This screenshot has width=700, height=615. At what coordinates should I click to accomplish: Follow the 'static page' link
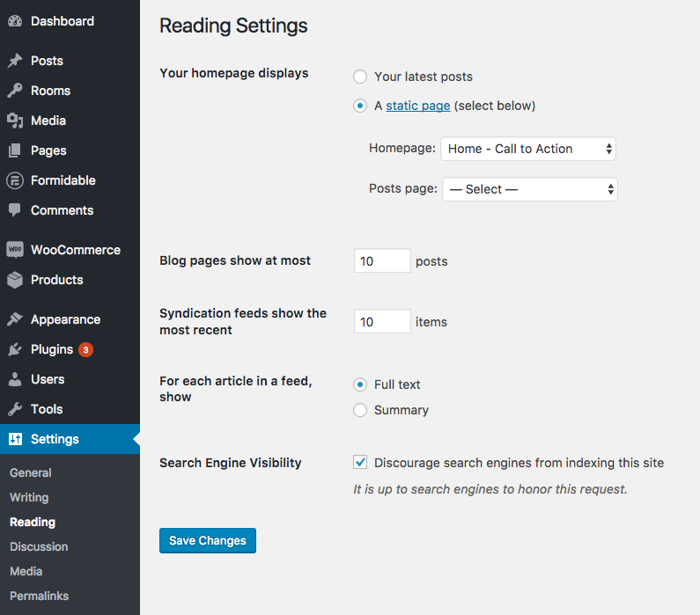point(418,106)
